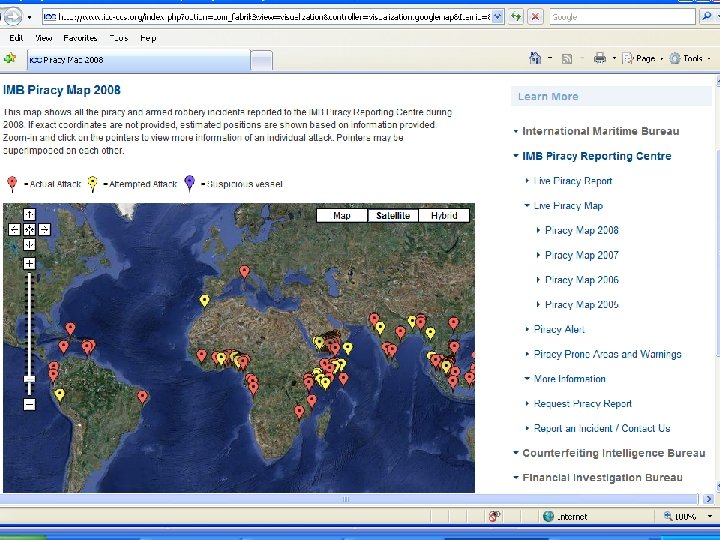Open Piracy Map 2005 link
The height and width of the screenshot is (540, 720).
582,305
